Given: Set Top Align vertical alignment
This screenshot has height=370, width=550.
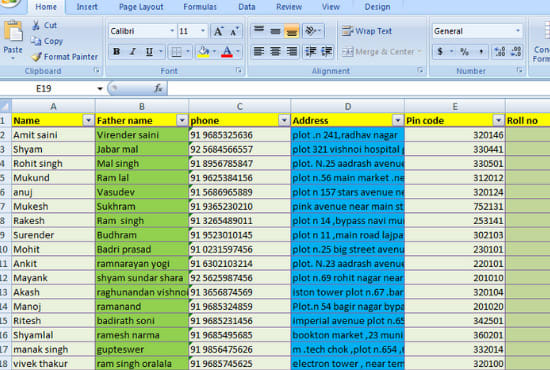Looking at the screenshot, I should coord(259,31).
